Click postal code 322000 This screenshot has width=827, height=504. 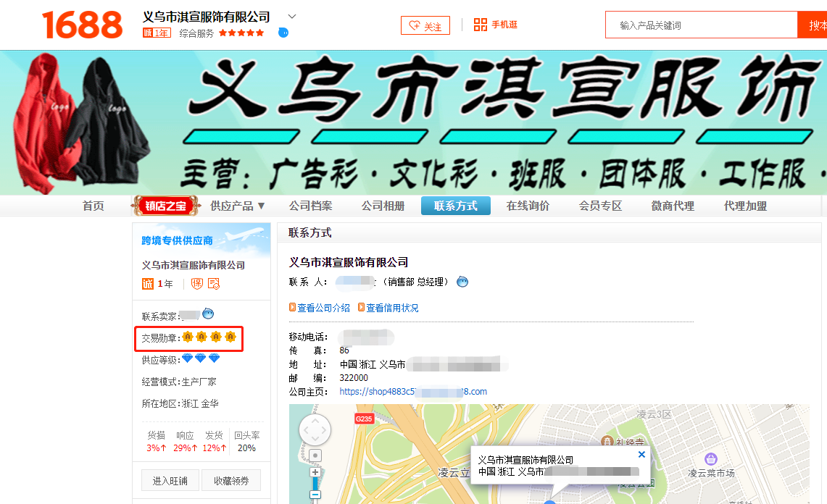354,378
